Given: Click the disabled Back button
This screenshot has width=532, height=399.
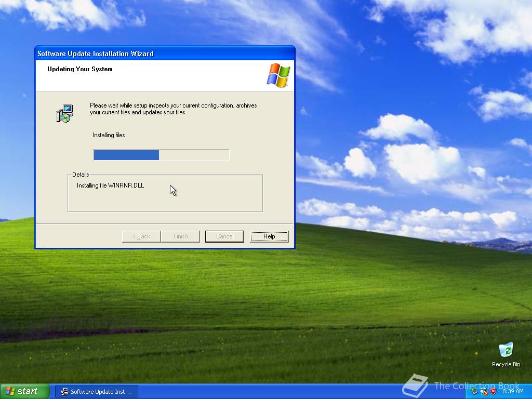Looking at the screenshot, I should 141,236.
